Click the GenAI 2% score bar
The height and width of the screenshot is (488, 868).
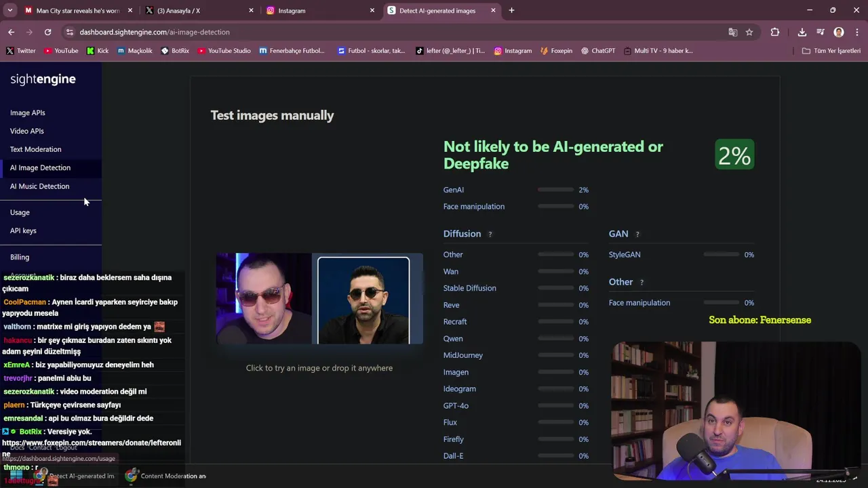click(x=556, y=190)
